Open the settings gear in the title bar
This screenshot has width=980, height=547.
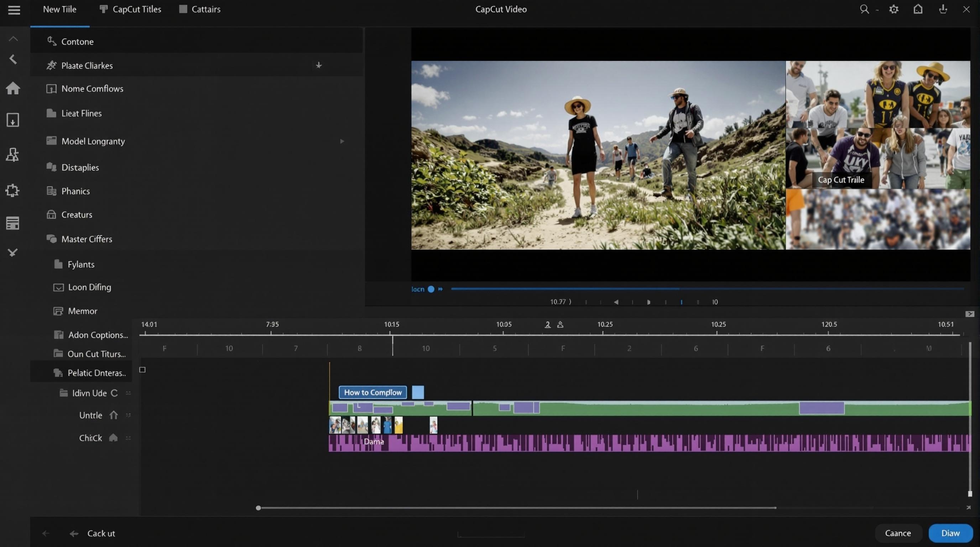pos(893,9)
